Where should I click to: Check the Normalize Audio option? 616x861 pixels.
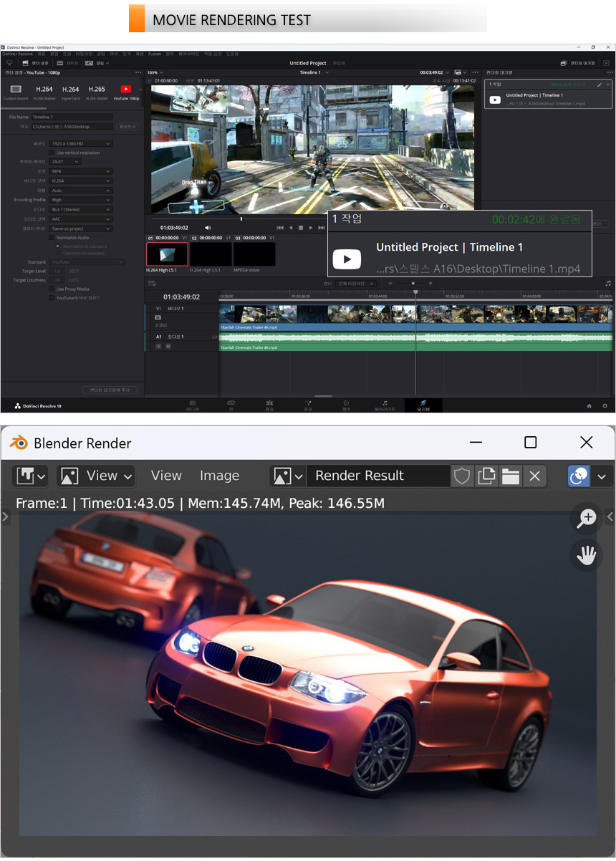[x=52, y=237]
